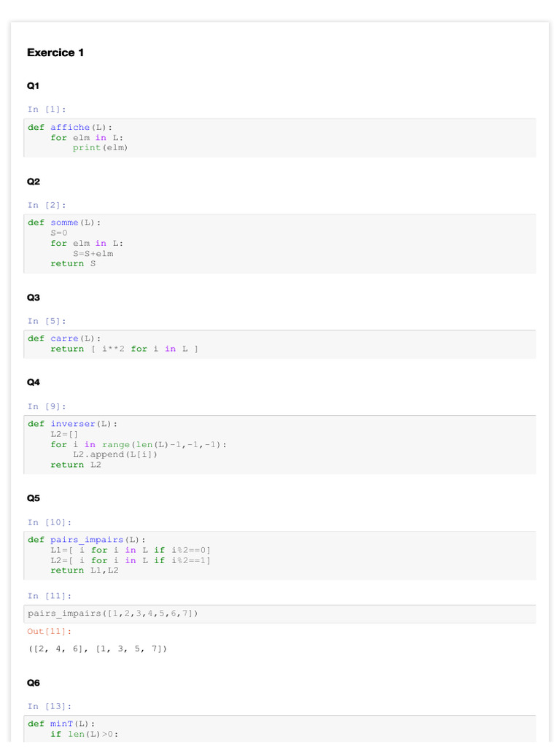Click the In [2] cell prompt

[47, 205]
